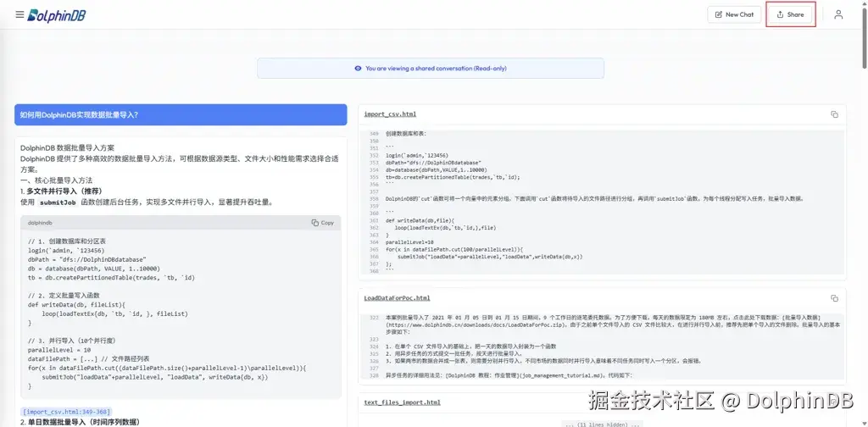Click the Share button
This screenshot has height=427, width=868.
coord(791,14)
